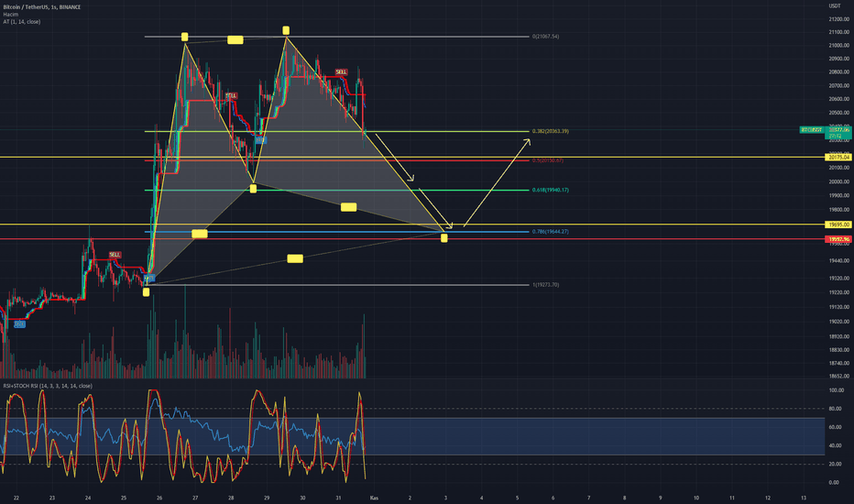Select the yellow ratio label above the 1(19273.70) line
Image resolution: width=854 pixels, height=504 pixels.
point(295,258)
